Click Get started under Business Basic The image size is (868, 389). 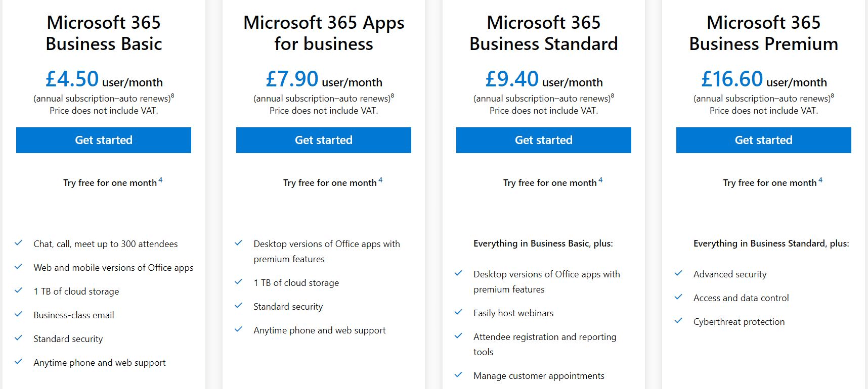(x=104, y=140)
